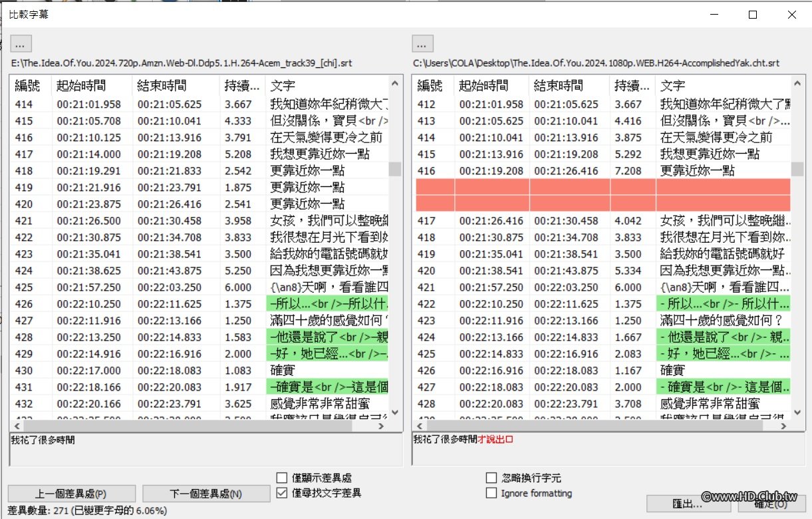The width and height of the screenshot is (812, 519).
Task: Select left green row 428 他還是說了
Action: coord(200,337)
